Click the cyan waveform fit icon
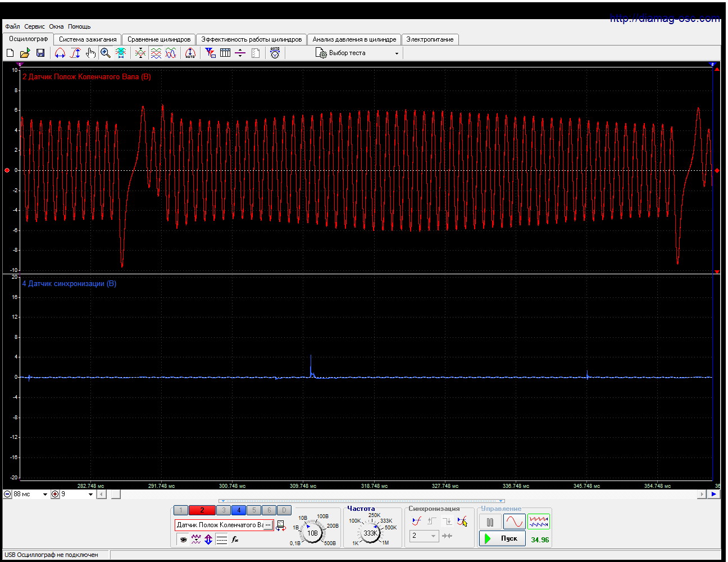 tap(120, 53)
